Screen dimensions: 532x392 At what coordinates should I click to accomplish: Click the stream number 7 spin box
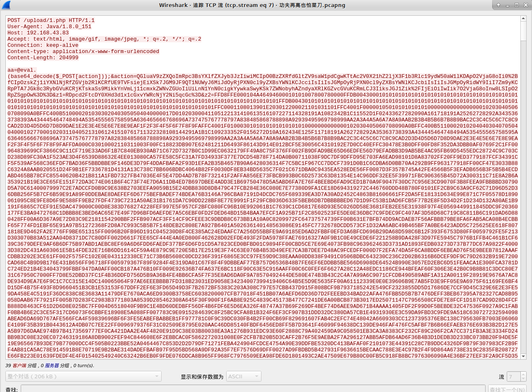(x=517, y=376)
